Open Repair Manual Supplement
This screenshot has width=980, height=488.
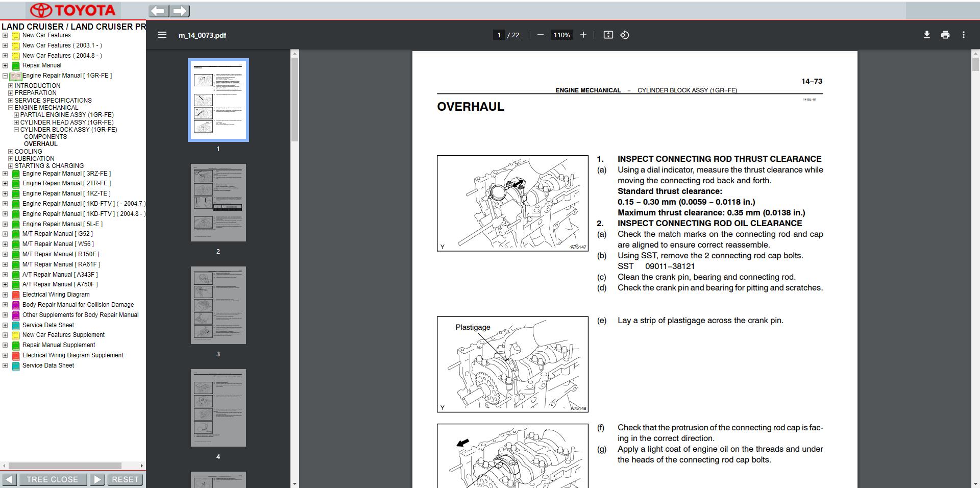click(59, 345)
